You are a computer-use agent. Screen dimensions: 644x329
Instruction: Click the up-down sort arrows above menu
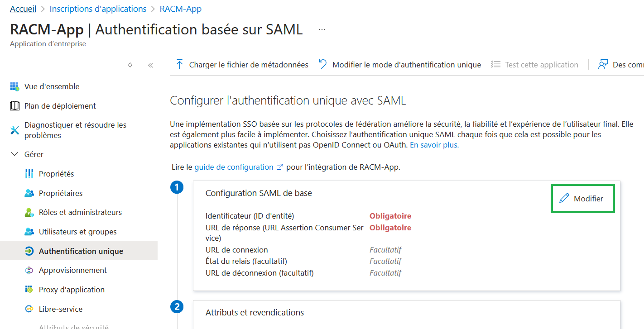point(130,65)
